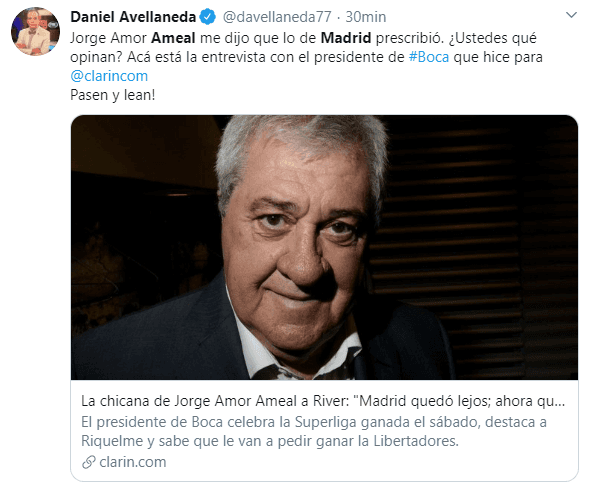Image resolution: width=592 pixels, height=485 pixels.
Task: Open Daniel Avellaneda's profile picture
Action: [35, 31]
